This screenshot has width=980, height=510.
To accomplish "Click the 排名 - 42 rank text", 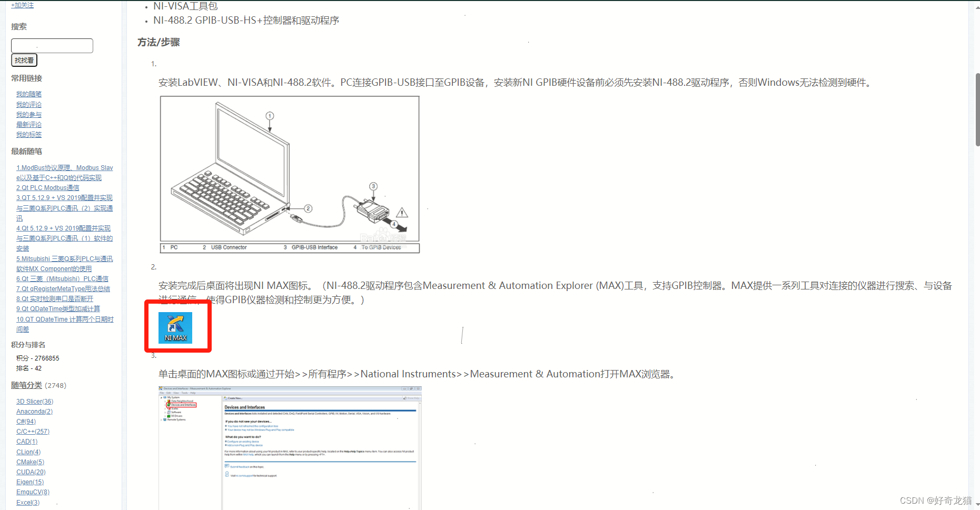I will pyautogui.click(x=29, y=368).
